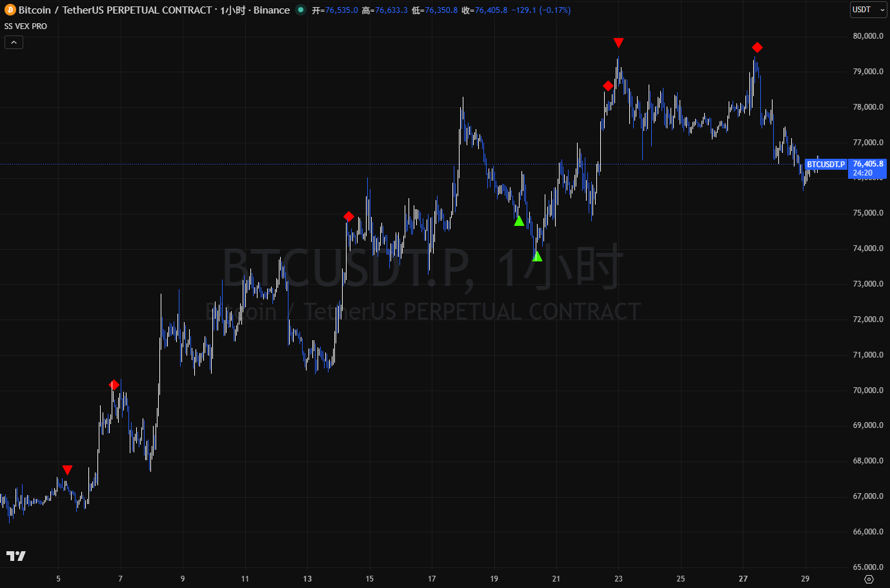The width and height of the screenshot is (890, 588).
Task: Click the red down-triangle marker near date 5
Action: pos(67,470)
